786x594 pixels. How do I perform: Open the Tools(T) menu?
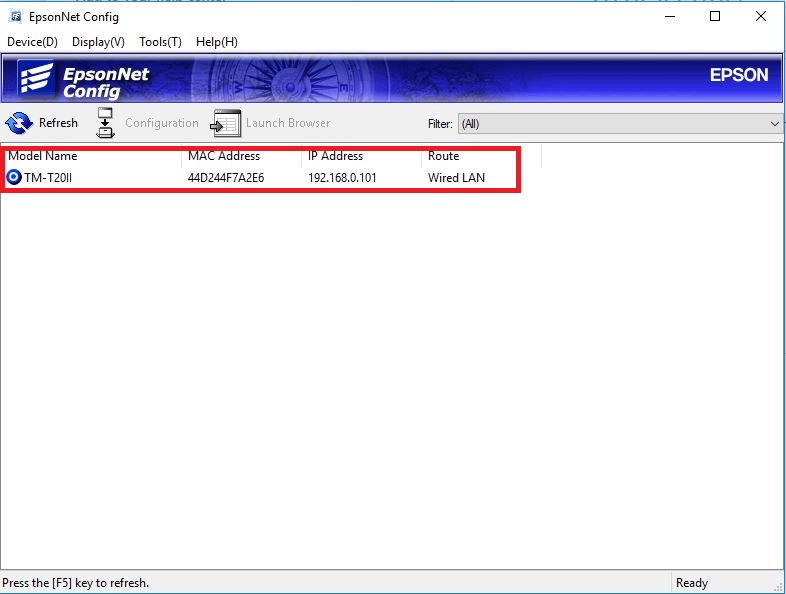click(x=160, y=42)
